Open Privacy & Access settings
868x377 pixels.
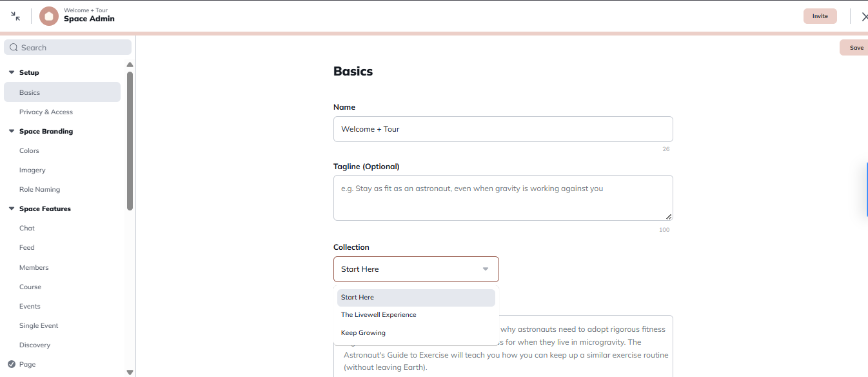(x=46, y=112)
